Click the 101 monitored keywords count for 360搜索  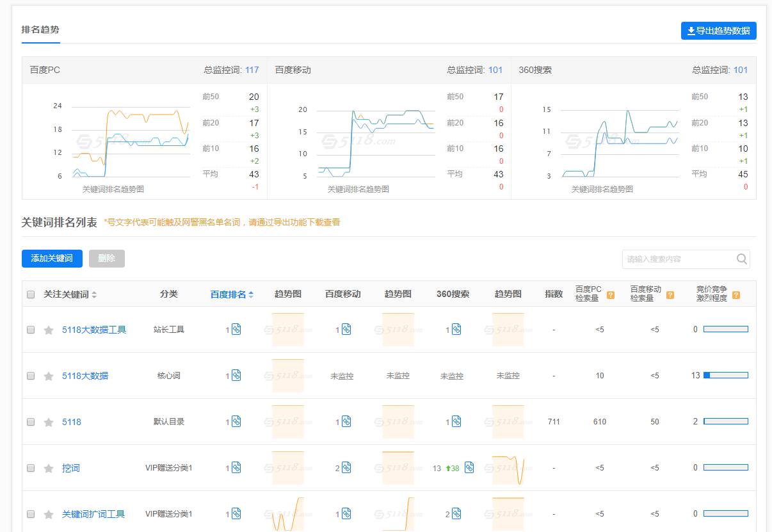741,70
